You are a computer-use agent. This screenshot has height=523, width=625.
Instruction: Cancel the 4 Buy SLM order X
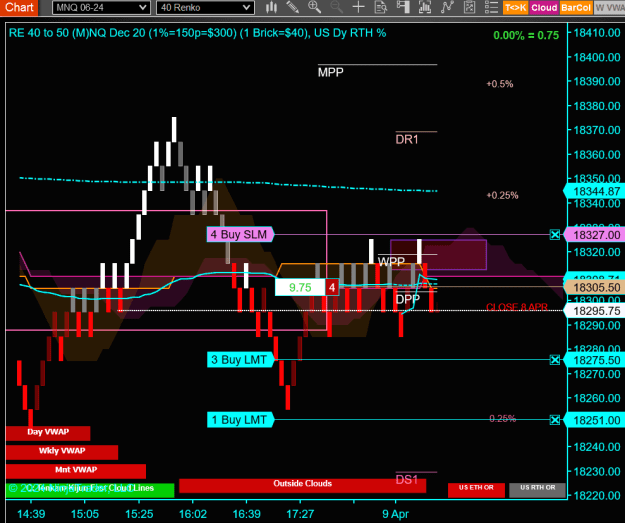(554, 234)
